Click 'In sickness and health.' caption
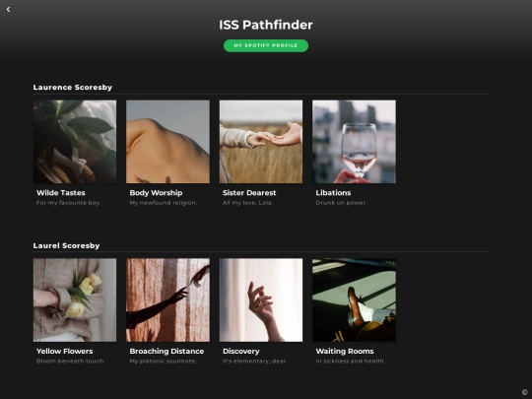Screen dimensions: 532x399 351,361
